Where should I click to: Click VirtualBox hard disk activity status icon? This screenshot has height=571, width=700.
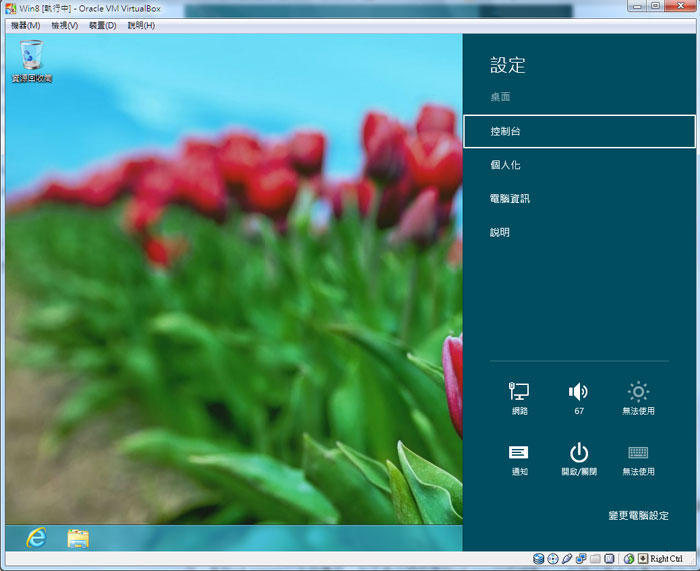pyautogui.click(x=539, y=558)
